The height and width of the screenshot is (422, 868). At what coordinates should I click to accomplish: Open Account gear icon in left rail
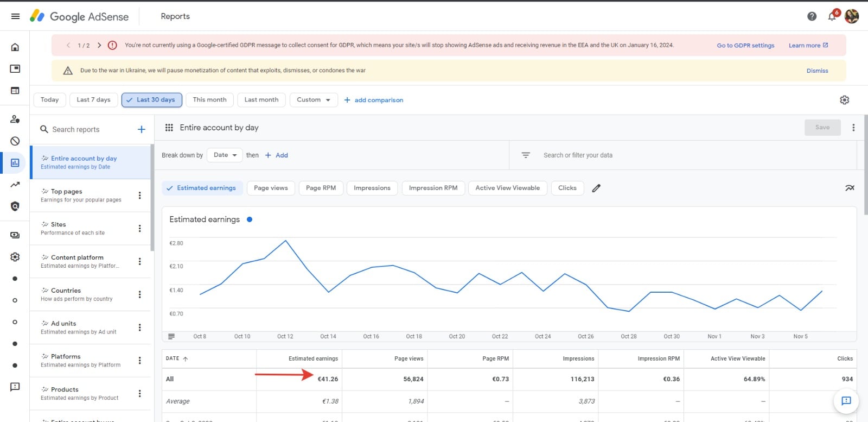pyautogui.click(x=15, y=257)
